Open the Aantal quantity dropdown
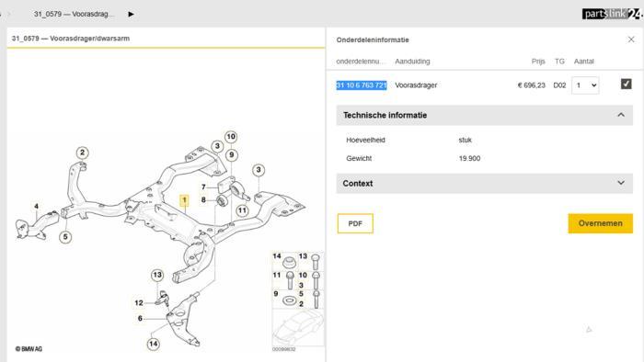The image size is (644, 362). 585,85
